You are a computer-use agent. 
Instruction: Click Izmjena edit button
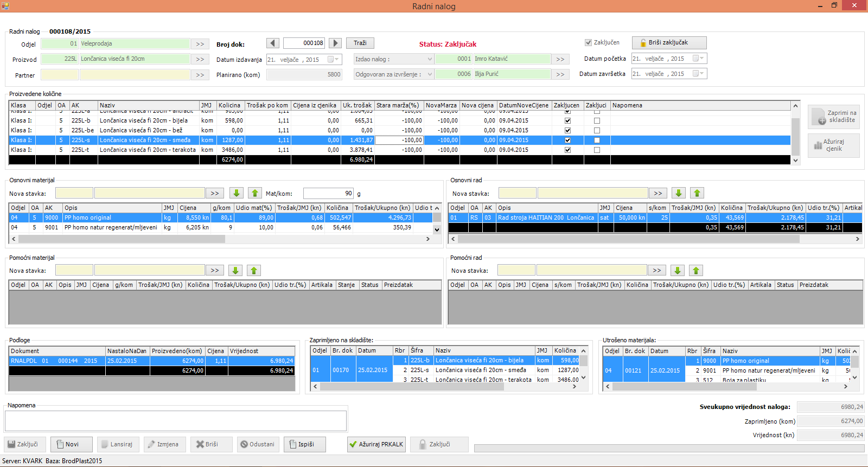click(165, 444)
